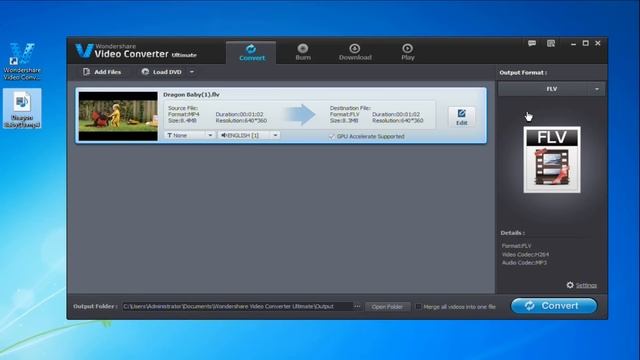This screenshot has height=360, width=640.
Task: Minimize the Video Converter window
Action: (573, 43)
